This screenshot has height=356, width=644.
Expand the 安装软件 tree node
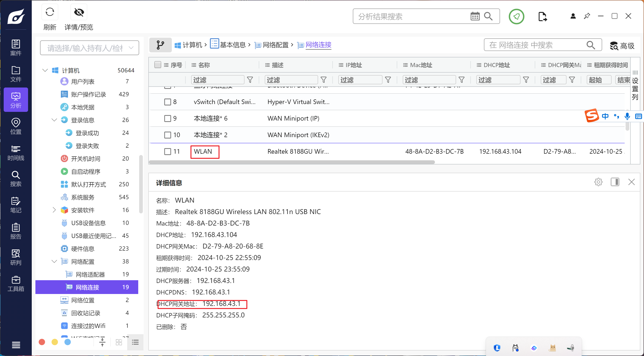tap(54, 210)
